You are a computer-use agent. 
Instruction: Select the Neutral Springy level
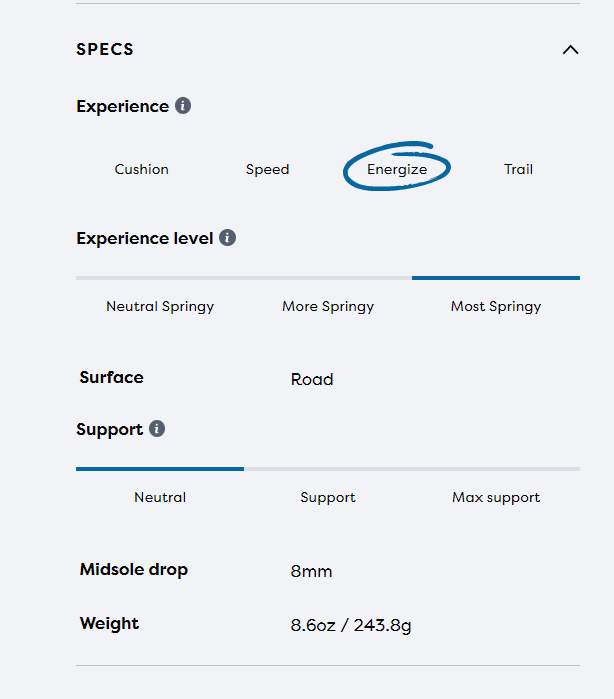coord(160,306)
